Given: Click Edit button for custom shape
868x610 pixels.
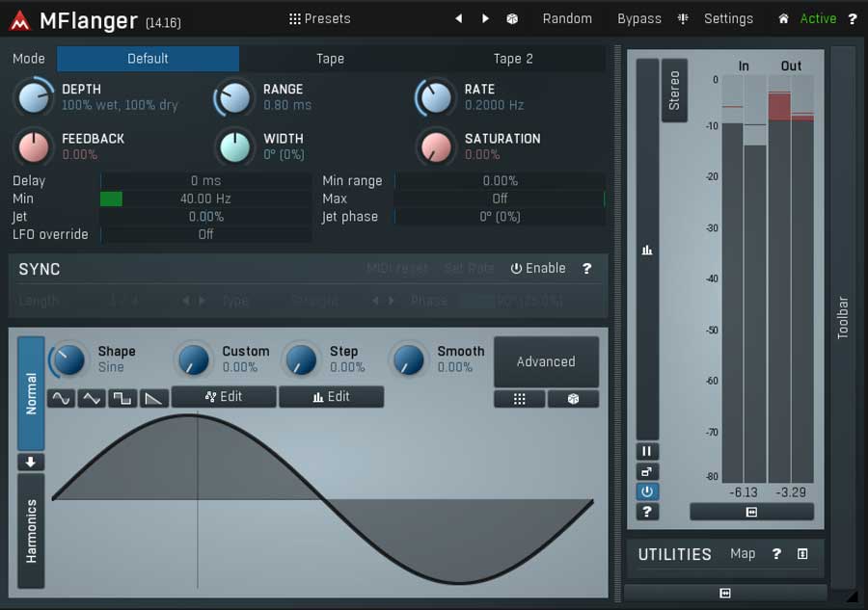Looking at the screenshot, I should [x=224, y=396].
